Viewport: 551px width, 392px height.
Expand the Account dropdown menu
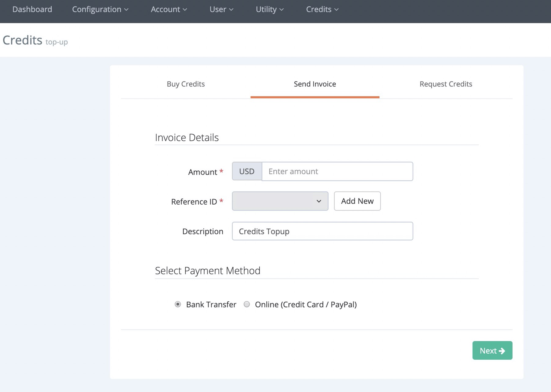click(x=169, y=9)
